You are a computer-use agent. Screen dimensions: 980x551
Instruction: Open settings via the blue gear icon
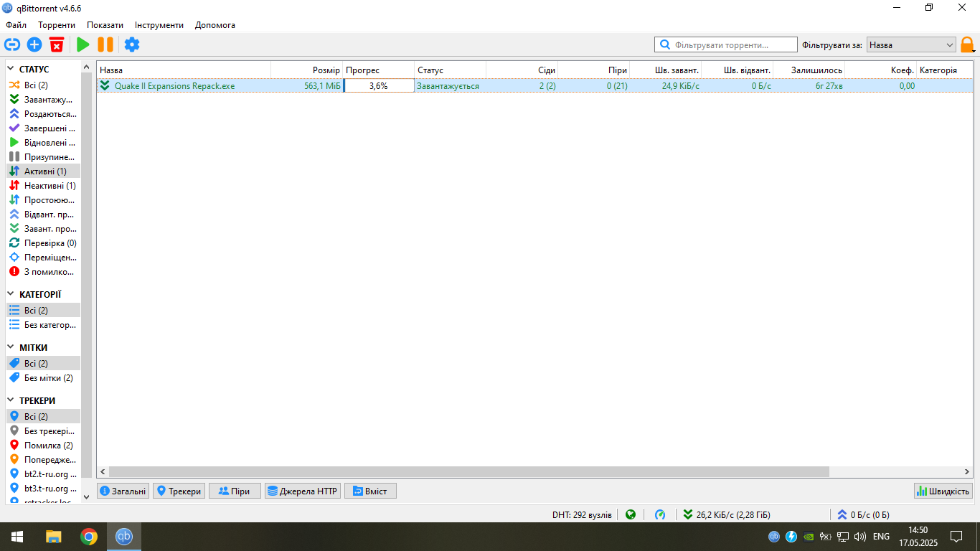point(132,44)
